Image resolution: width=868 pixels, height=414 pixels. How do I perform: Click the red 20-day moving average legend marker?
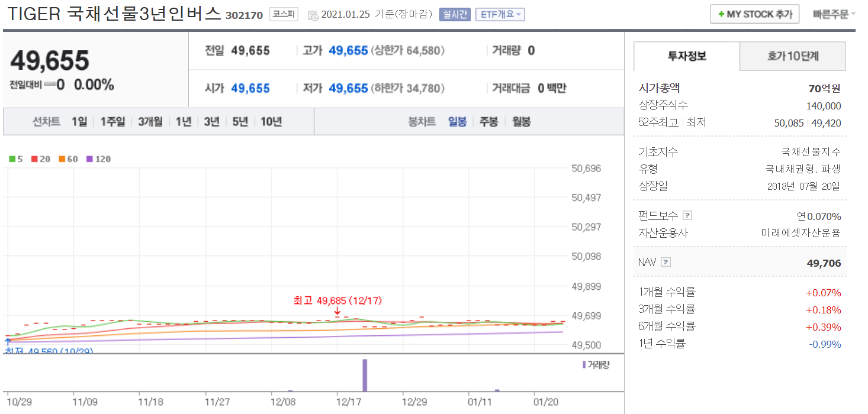point(34,159)
